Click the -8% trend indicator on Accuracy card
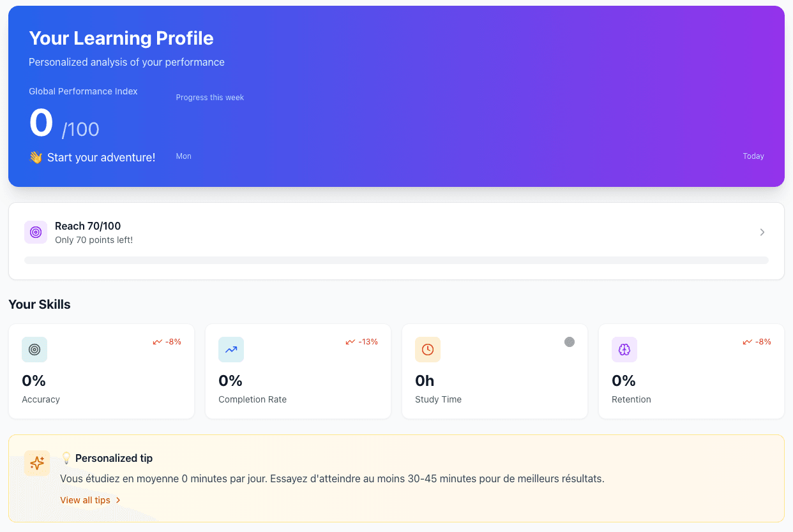Viewport: 793px width, 532px height. pos(167,342)
